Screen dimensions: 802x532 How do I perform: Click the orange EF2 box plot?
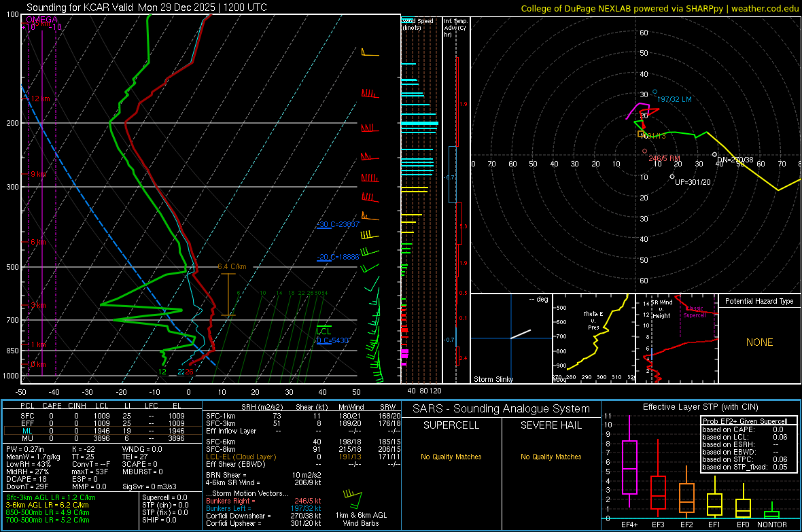(686, 492)
